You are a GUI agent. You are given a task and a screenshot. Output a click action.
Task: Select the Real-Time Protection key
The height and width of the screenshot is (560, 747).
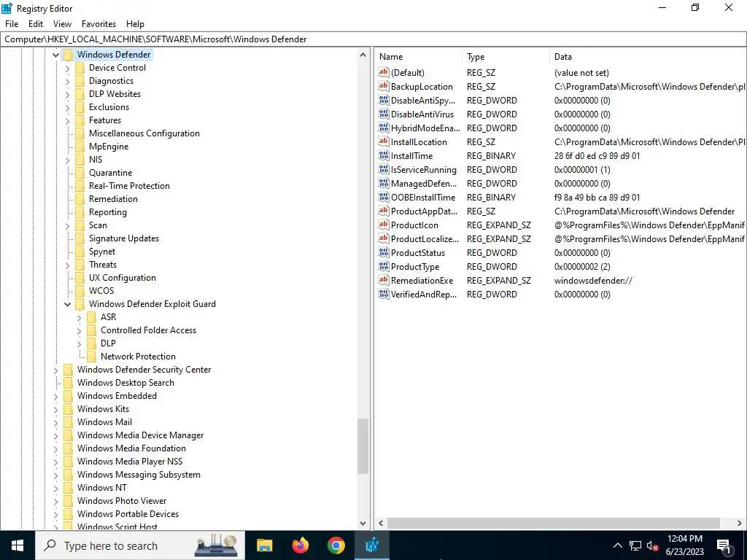pos(129,186)
